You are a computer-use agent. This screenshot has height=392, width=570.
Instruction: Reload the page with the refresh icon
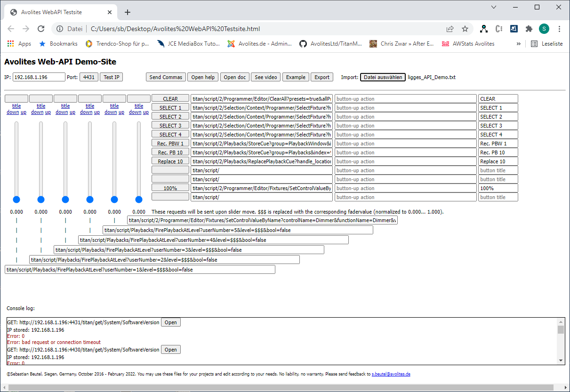[41, 29]
